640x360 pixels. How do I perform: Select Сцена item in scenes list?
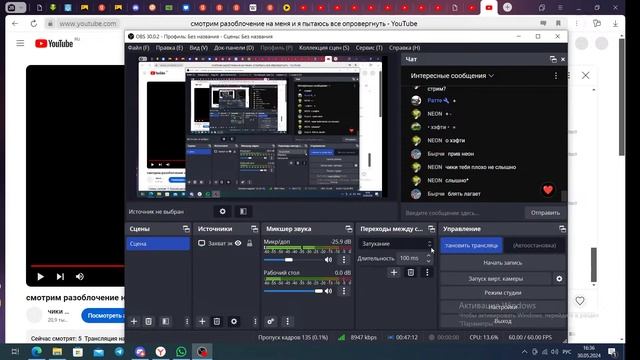pyautogui.click(x=158, y=244)
